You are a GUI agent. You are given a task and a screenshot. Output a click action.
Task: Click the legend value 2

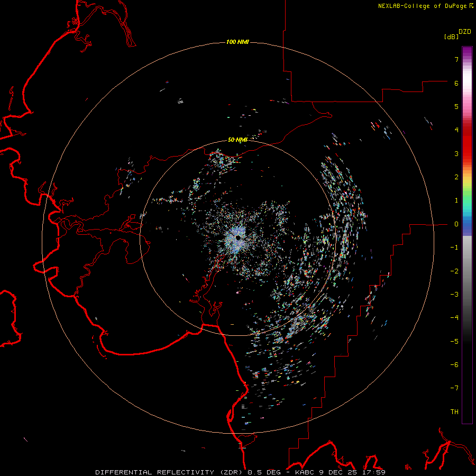(x=456, y=177)
